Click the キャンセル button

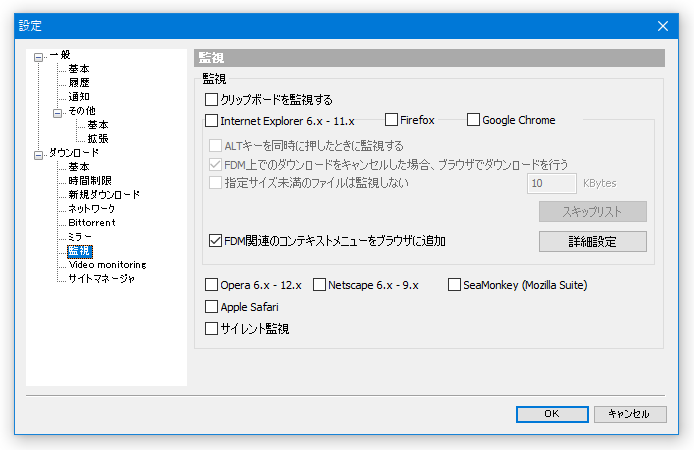click(x=630, y=414)
